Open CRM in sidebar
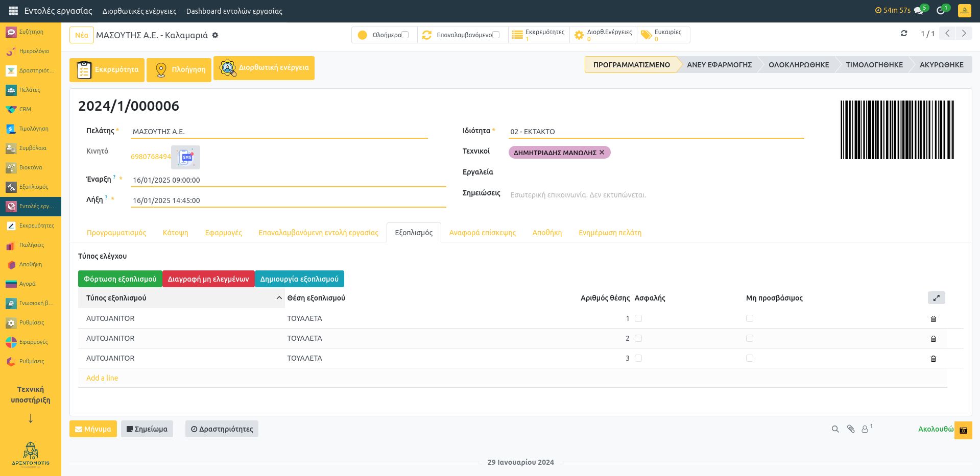The height and width of the screenshot is (476, 980). click(x=31, y=109)
